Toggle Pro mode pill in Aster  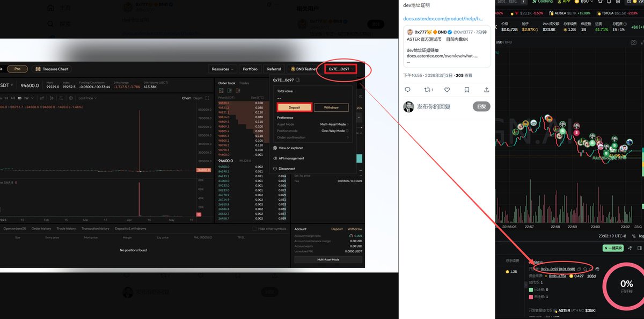[x=17, y=69]
